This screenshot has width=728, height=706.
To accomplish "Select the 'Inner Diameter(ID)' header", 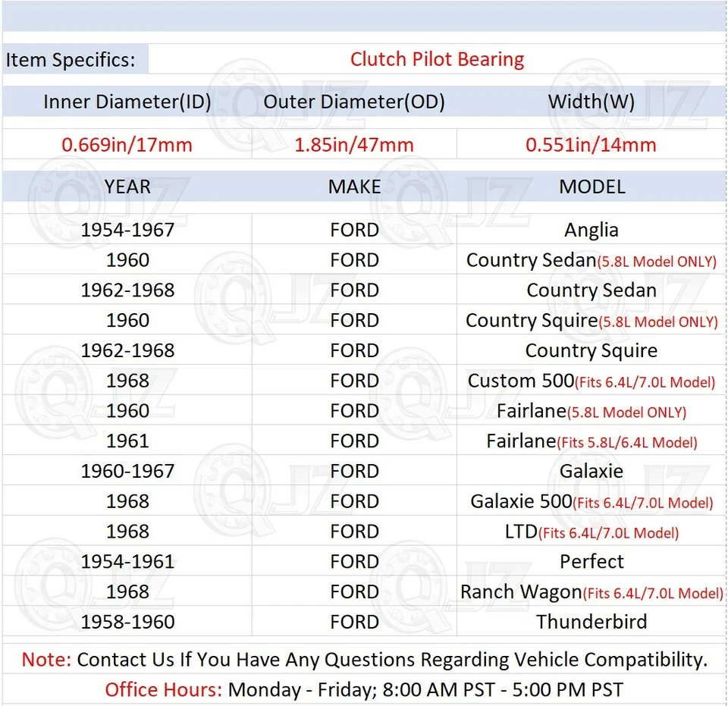I will coord(127,102).
